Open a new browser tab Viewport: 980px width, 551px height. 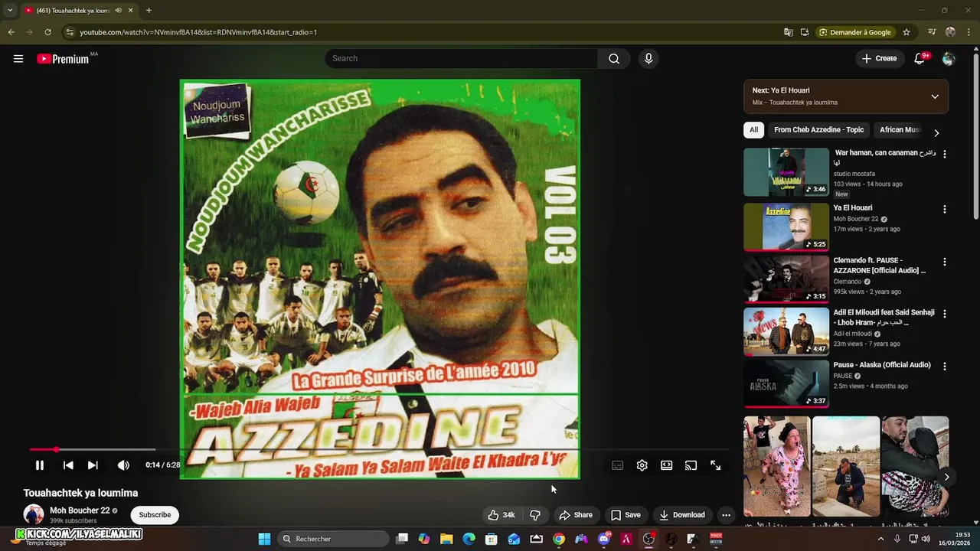pos(149,11)
